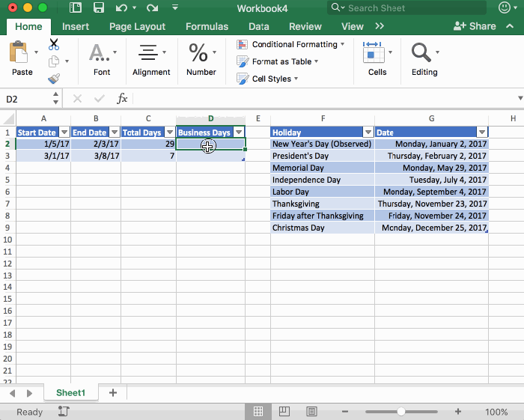This screenshot has width=524, height=420.
Task: Click the cancel X in formula bar
Action: (77, 99)
